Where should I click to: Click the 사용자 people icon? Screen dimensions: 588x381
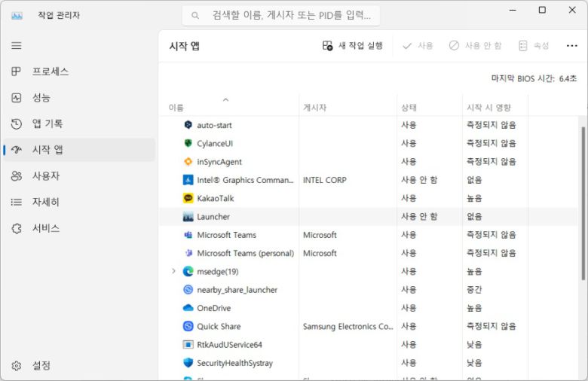point(16,175)
